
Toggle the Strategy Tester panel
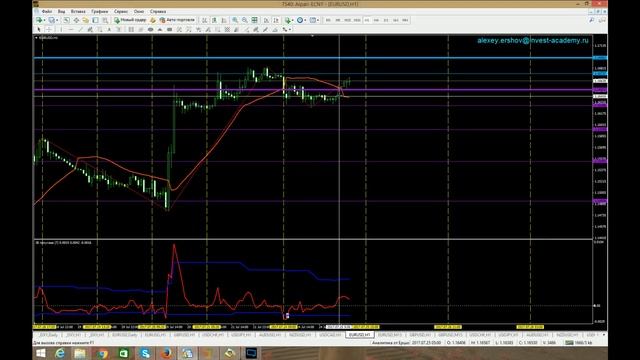[105, 20]
